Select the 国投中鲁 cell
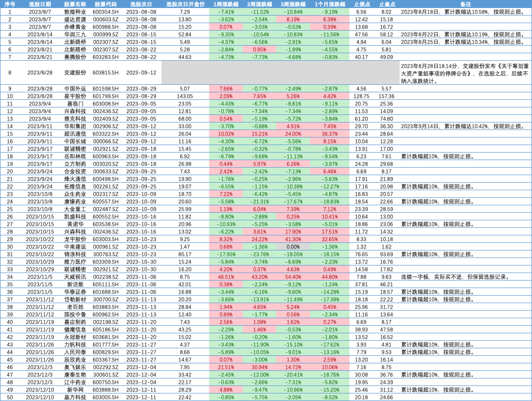Viewport: 532px width, 401px height. (x=75, y=315)
